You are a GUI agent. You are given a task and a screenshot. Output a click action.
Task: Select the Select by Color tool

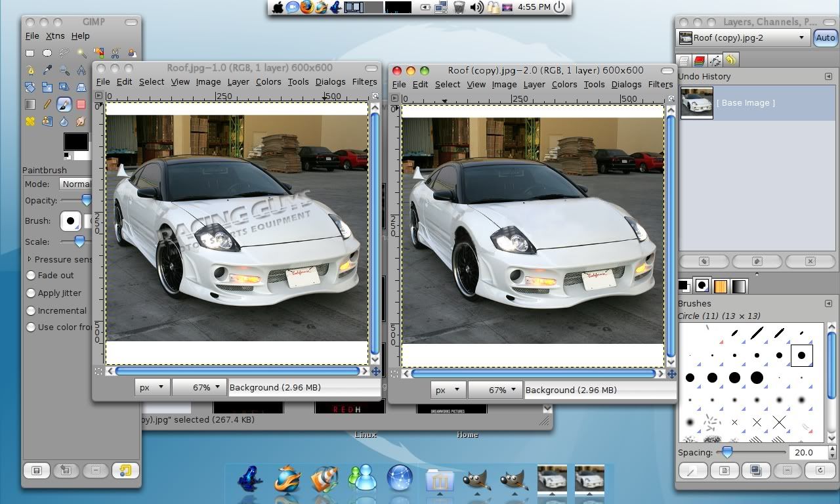click(x=98, y=53)
